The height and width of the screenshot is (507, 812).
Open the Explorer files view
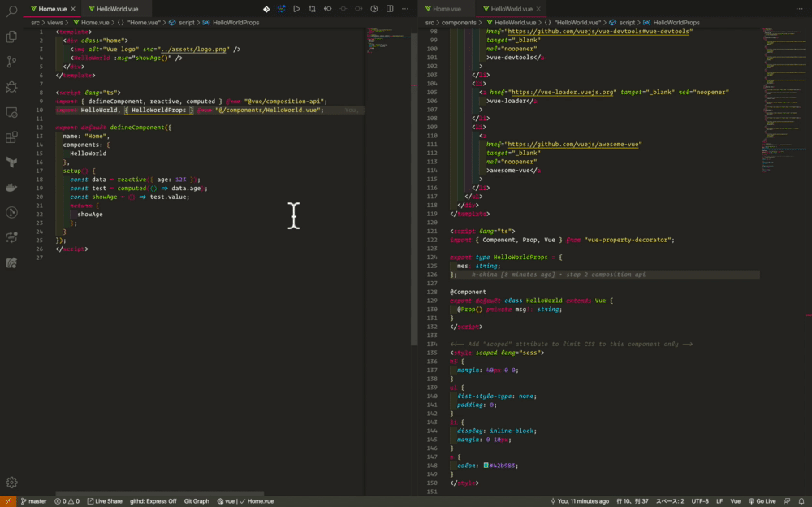click(x=11, y=37)
